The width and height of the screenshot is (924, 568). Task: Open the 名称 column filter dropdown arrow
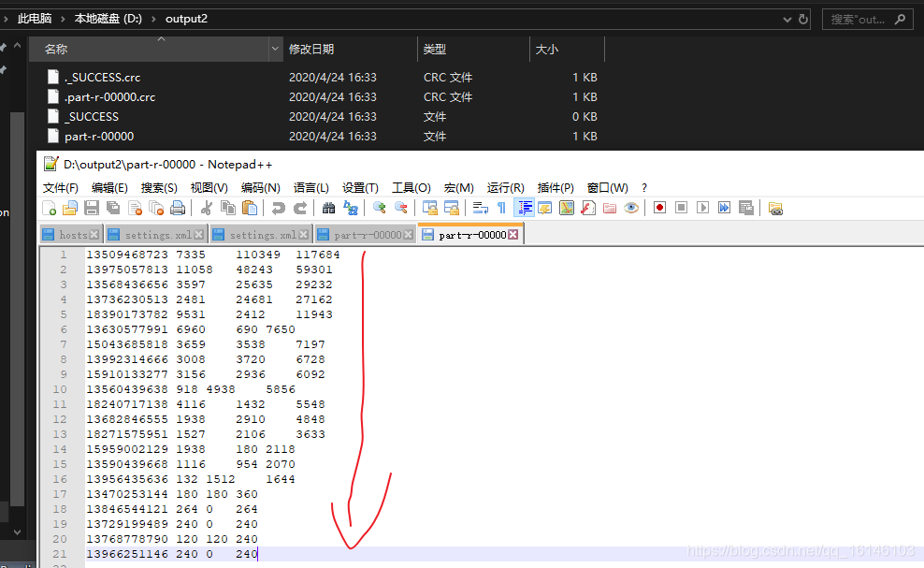coord(275,49)
